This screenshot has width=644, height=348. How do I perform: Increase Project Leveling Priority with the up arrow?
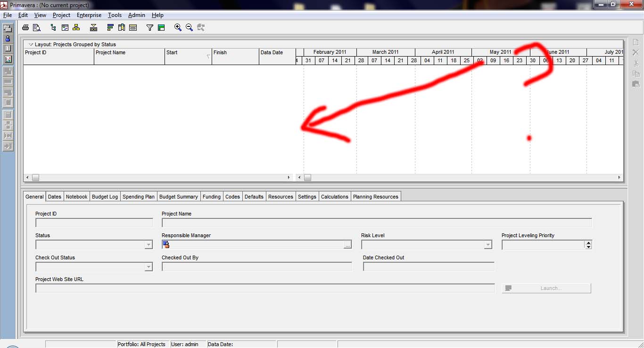pos(588,242)
